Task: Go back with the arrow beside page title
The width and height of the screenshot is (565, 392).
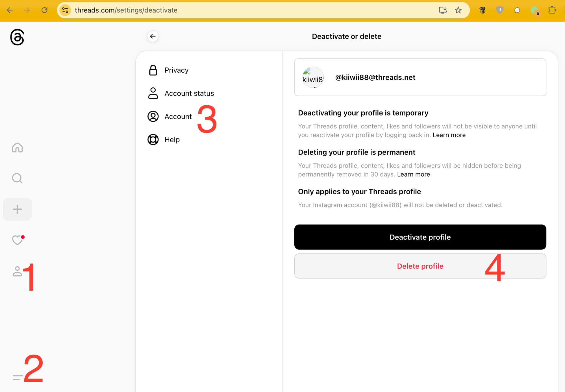Action: (x=153, y=36)
